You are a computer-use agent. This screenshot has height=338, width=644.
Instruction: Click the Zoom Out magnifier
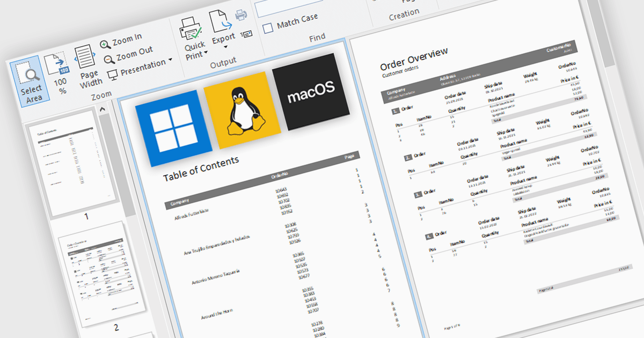pos(109,59)
